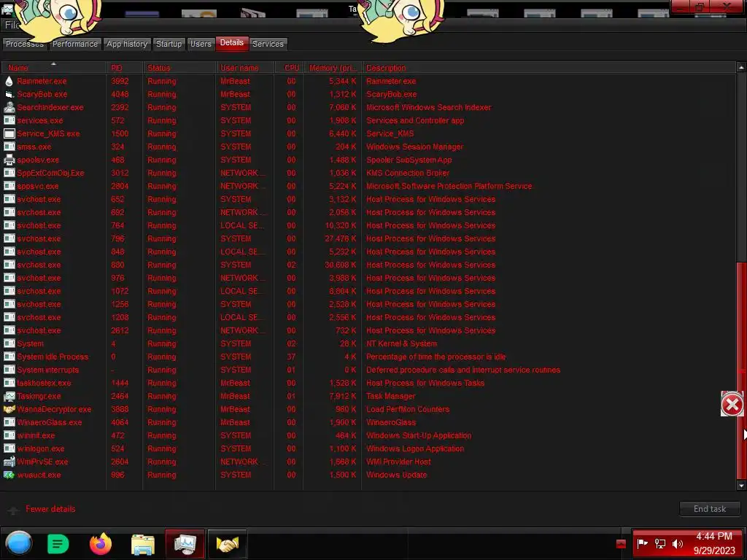Select the System interrupts row

[x=368, y=370]
